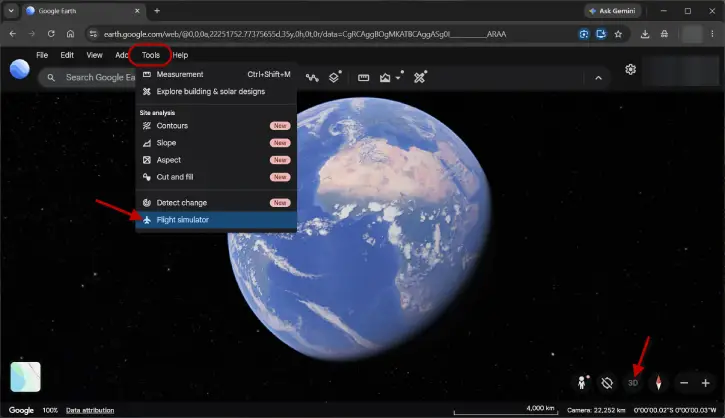
Task: Open the browser downloads icon
Action: click(x=645, y=34)
